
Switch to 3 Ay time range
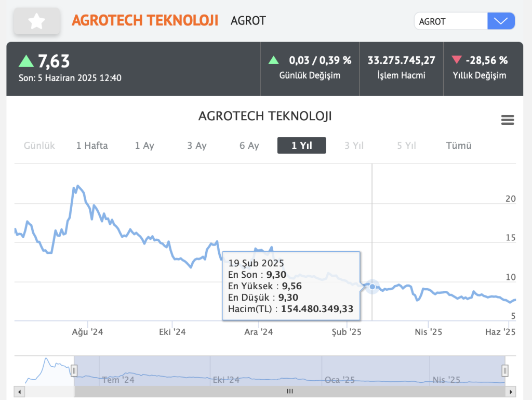point(197,146)
